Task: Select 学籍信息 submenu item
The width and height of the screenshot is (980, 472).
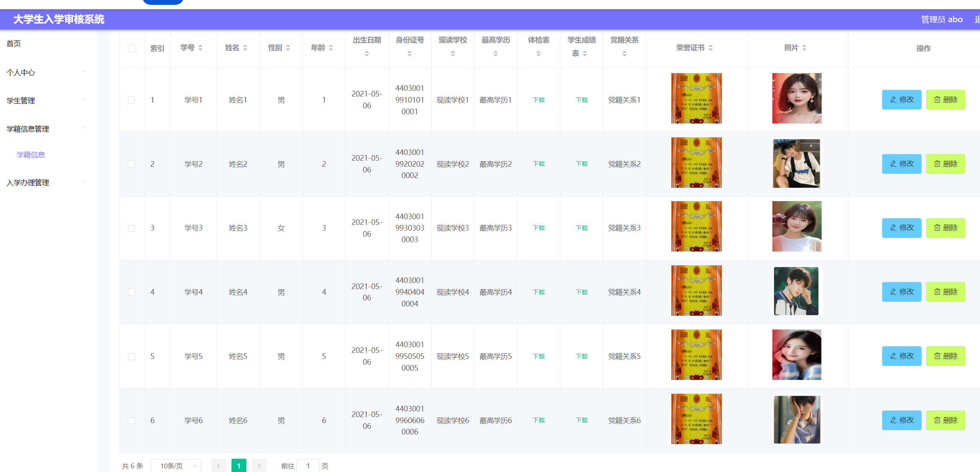Action: (31, 155)
